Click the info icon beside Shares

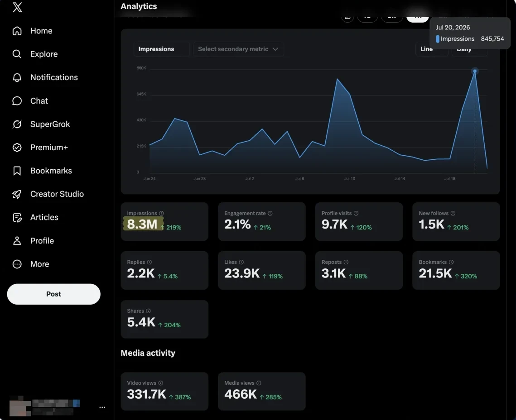pyautogui.click(x=149, y=311)
